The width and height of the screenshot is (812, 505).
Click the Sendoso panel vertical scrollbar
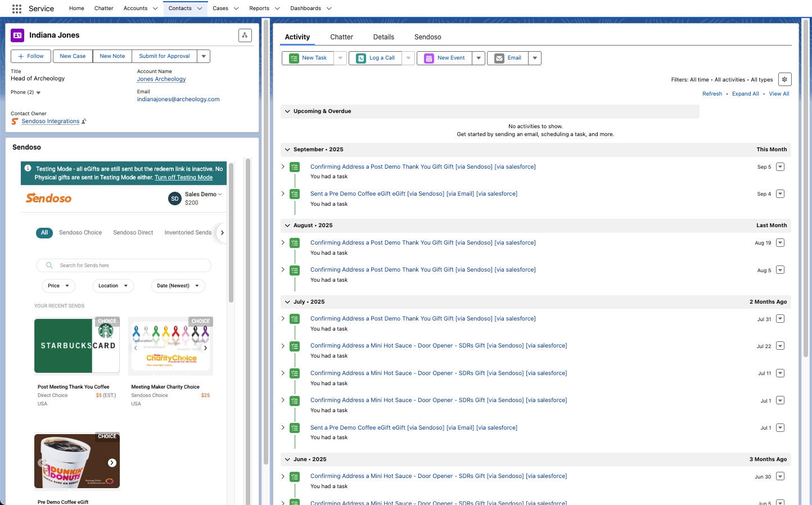coord(231,233)
